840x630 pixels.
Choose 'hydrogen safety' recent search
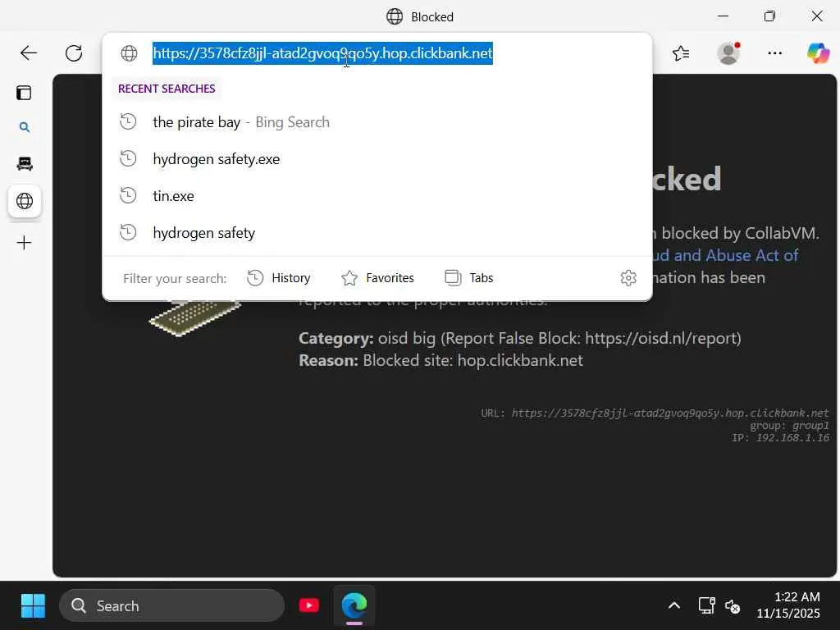[377, 233]
